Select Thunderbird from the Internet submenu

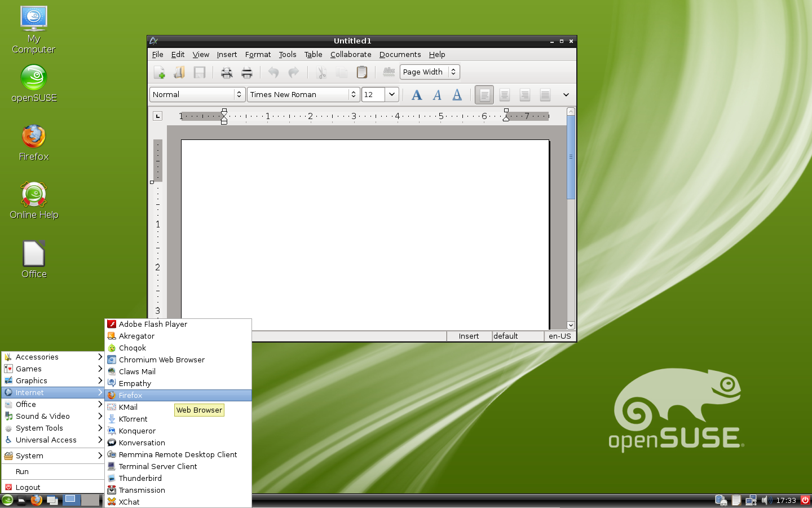pyautogui.click(x=178, y=478)
